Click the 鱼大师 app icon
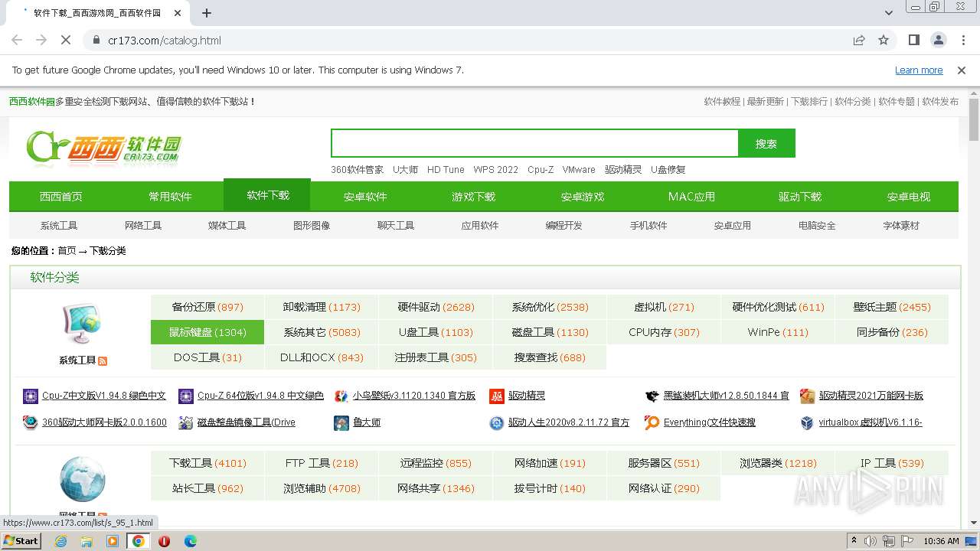The width and height of the screenshot is (980, 551). 341,422
